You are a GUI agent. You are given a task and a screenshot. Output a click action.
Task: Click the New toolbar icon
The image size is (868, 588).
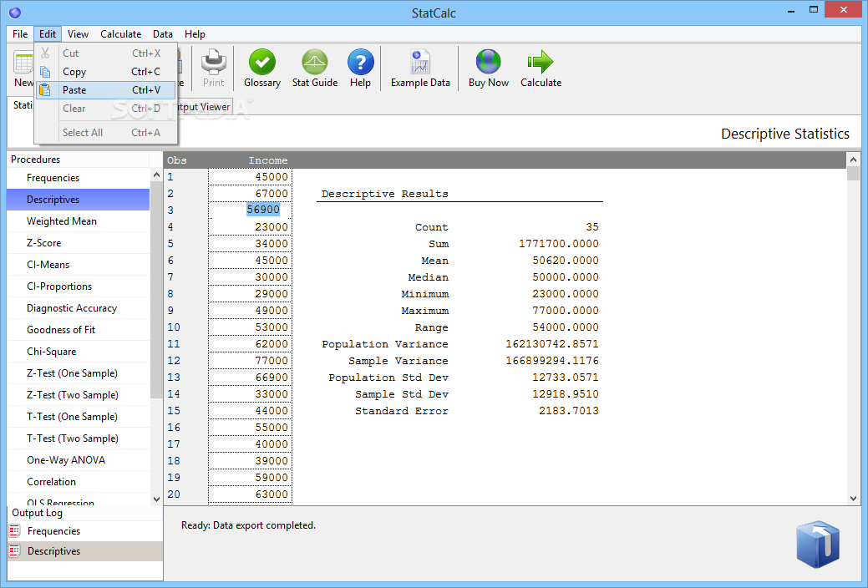coord(23,63)
